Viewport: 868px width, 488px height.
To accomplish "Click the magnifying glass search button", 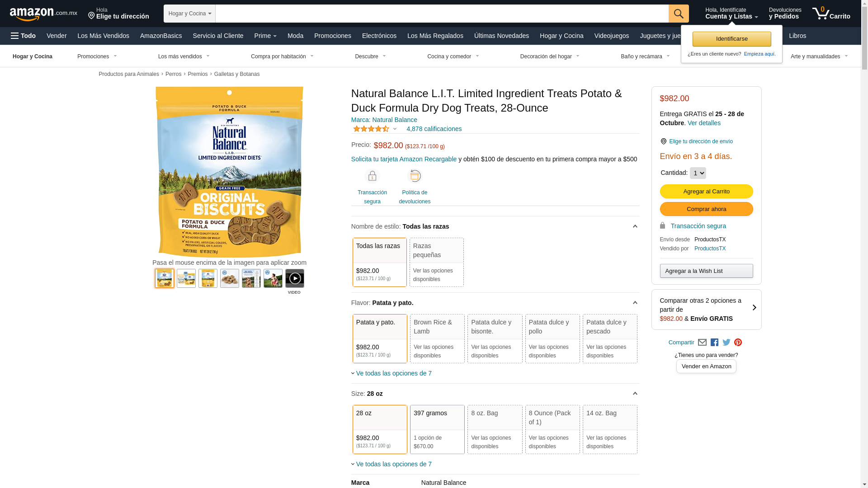I will [x=678, y=14].
